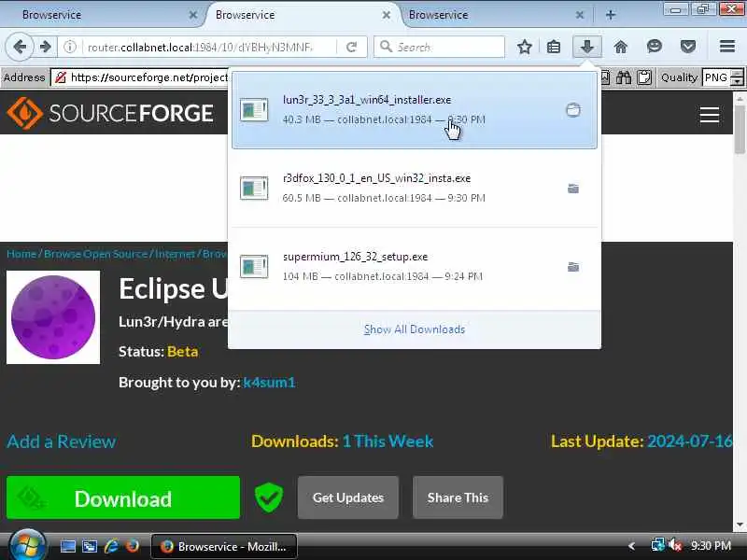This screenshot has width=747, height=560.
Task: Switch to the third Browservice tab
Action: click(496, 15)
